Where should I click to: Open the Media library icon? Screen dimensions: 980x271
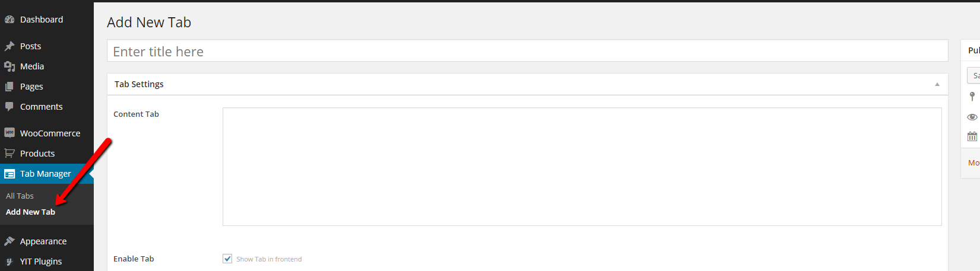(9, 66)
